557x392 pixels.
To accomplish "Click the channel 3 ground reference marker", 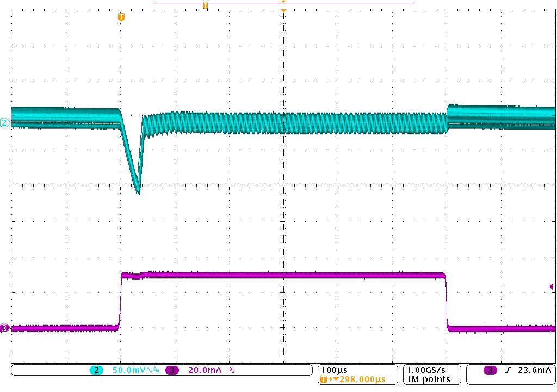I will coord(4,328).
